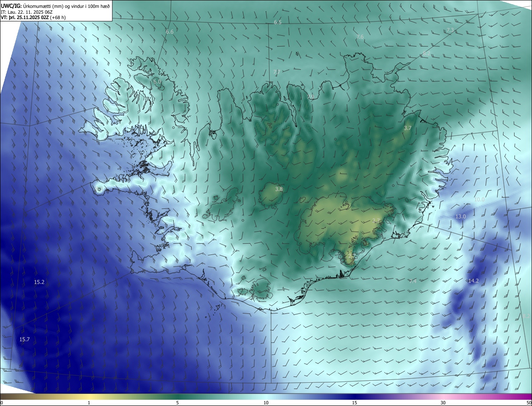
Task: Click the legend tick label 10
Action: click(x=266, y=403)
